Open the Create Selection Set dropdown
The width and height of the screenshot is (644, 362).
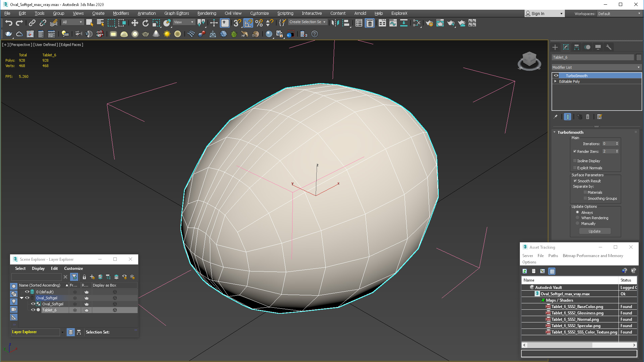[307, 22]
